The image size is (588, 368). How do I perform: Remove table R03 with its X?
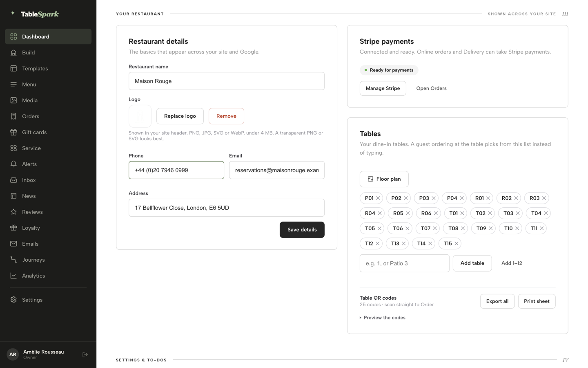click(x=544, y=198)
